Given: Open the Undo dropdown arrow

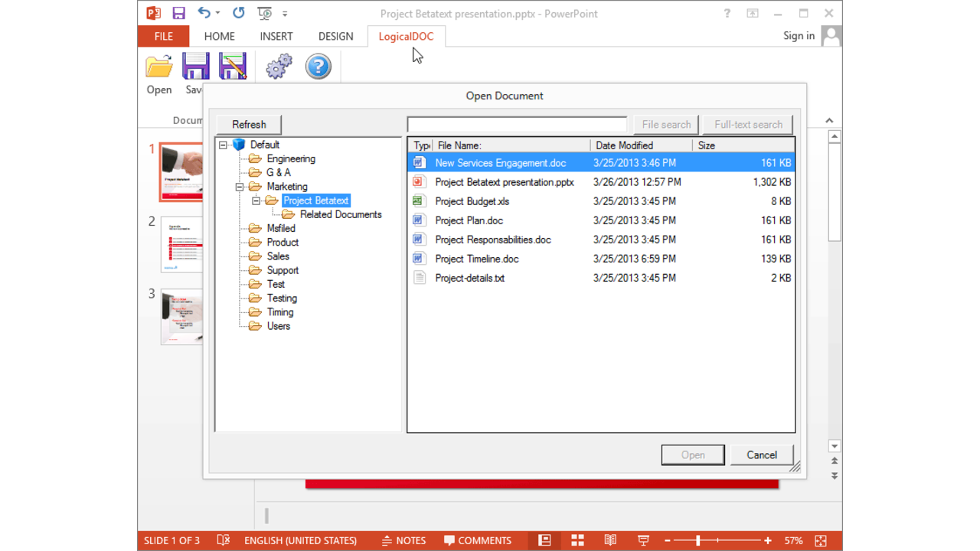Looking at the screenshot, I should tap(216, 13).
